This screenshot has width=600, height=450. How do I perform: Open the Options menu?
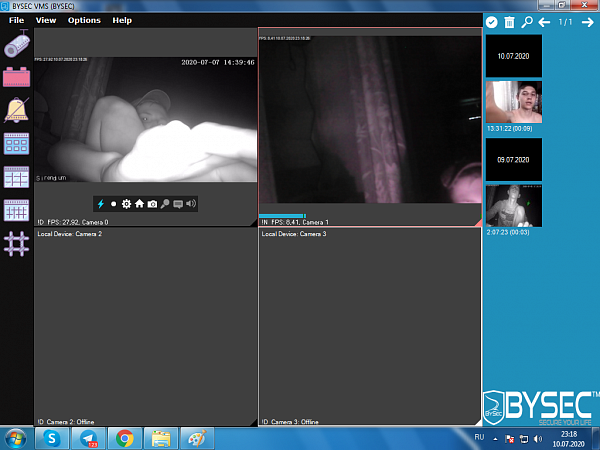coord(84,20)
